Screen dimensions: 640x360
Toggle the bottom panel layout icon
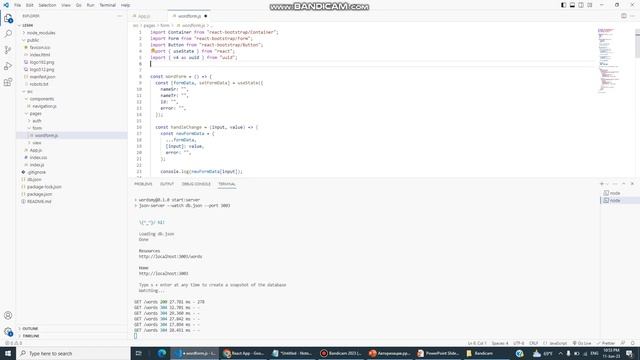coord(572,5)
